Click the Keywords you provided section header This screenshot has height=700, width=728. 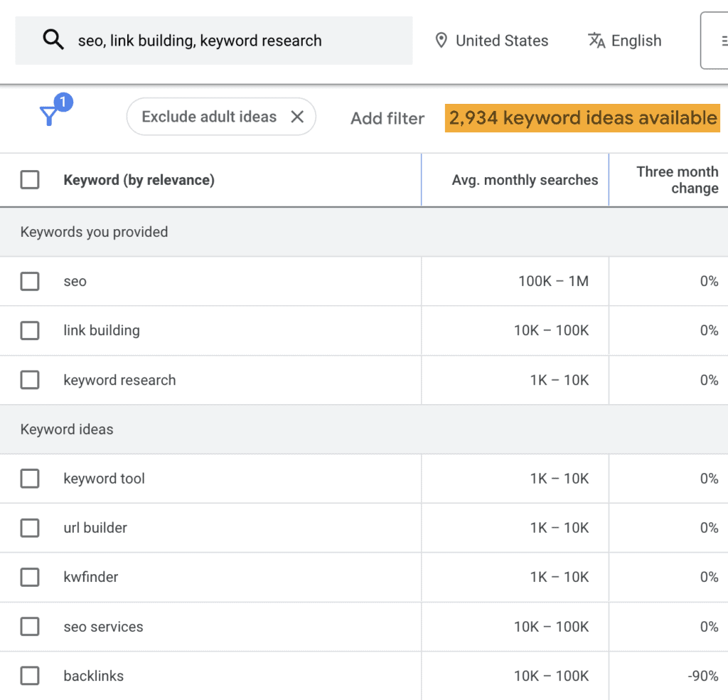93,232
